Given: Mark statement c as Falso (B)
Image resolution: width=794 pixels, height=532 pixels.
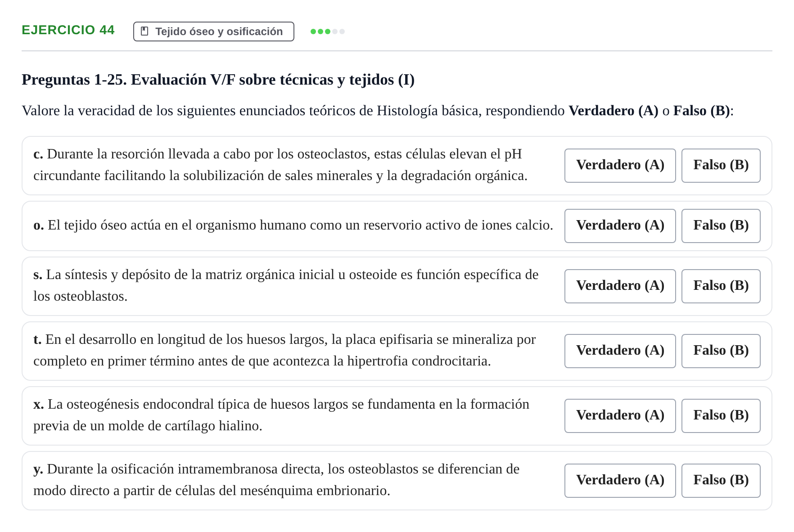Looking at the screenshot, I should (721, 166).
